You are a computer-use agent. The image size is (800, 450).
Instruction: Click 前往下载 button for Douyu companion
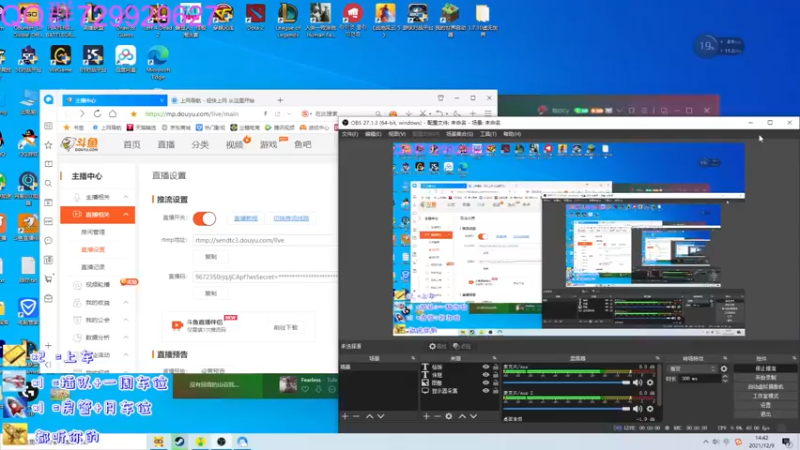click(286, 328)
